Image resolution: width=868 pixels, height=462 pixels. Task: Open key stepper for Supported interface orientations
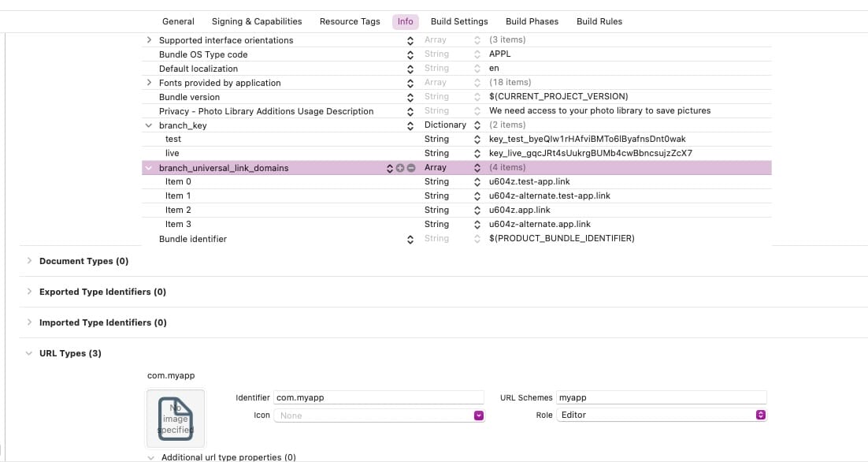(410, 40)
